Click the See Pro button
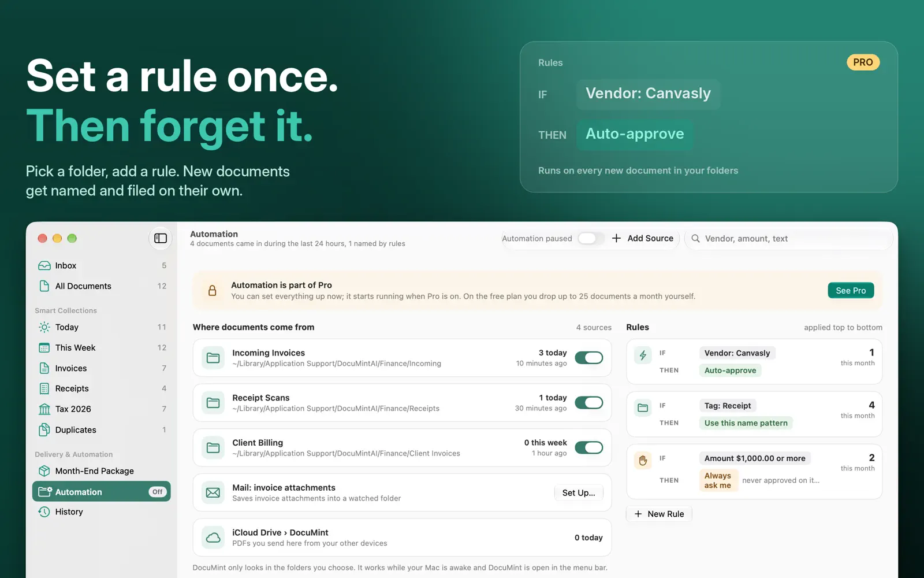The width and height of the screenshot is (924, 578). tap(851, 291)
